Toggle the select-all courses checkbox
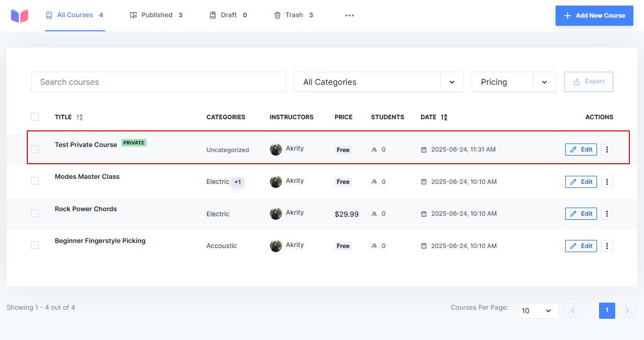The image size is (644, 340). tap(35, 117)
